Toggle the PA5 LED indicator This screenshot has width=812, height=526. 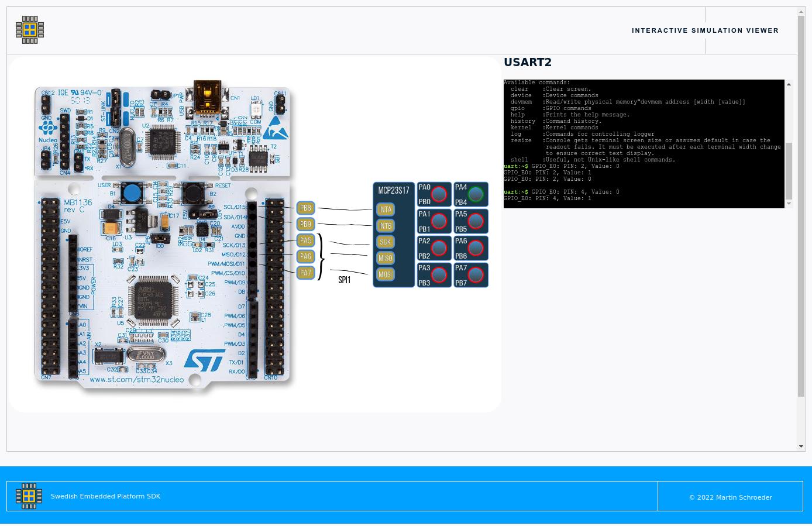(476, 221)
